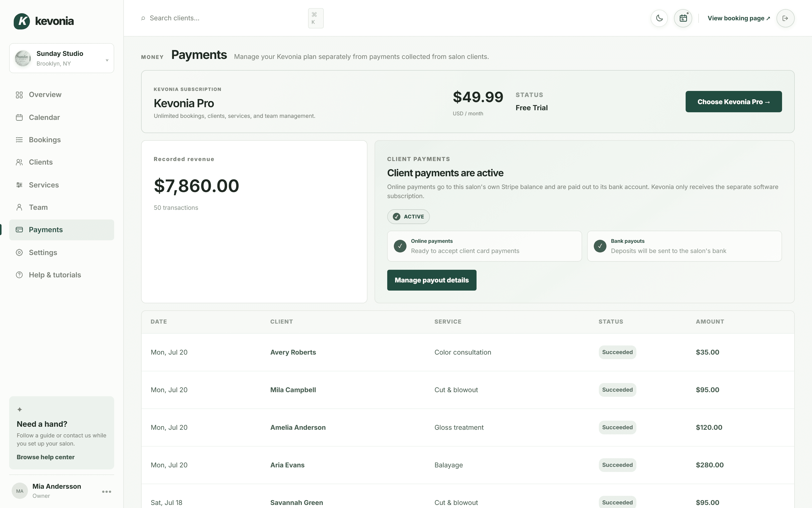
Task: Click the log out icon button
Action: [785, 18]
